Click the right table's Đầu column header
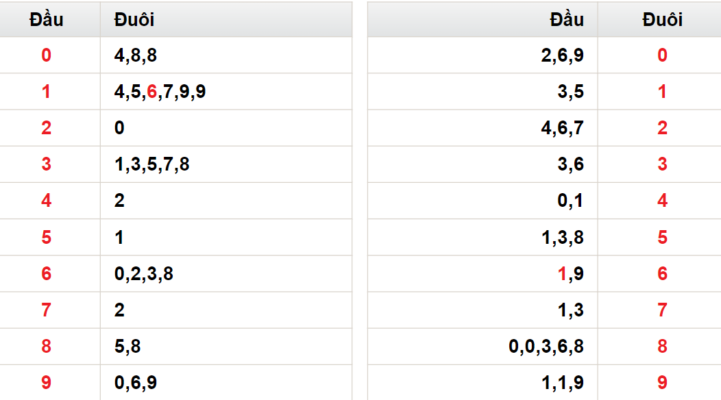 482,19
